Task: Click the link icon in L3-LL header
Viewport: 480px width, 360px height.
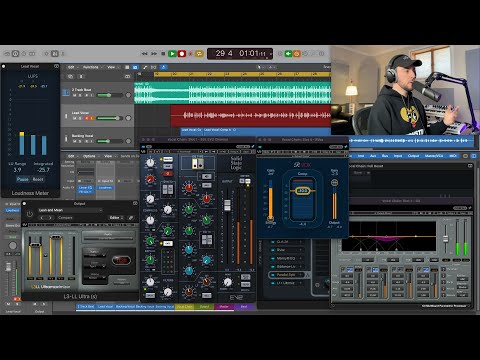Action: [x=131, y=218]
